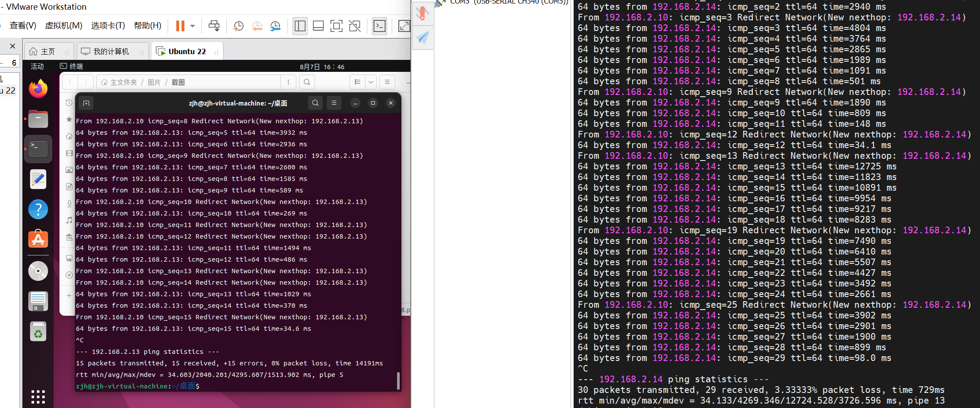Image resolution: width=980 pixels, height=408 pixels.
Task: Open the 终端 app menu in top bar
Action: pos(71,67)
